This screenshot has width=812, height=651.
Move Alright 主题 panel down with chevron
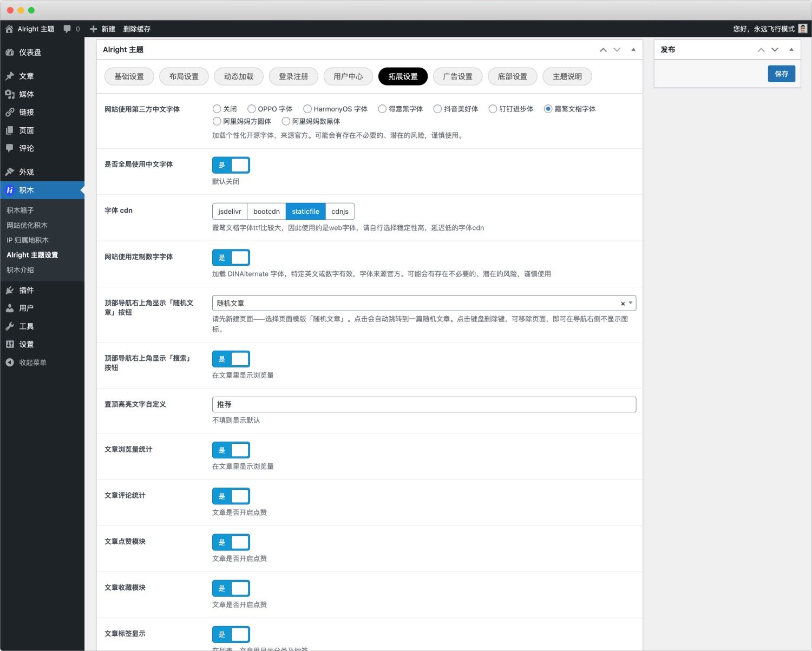617,50
